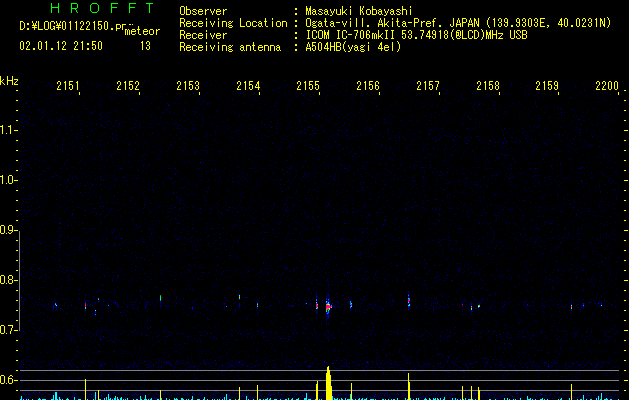The image size is (629, 400).
Task: Click the 'Receiver' field label
Action: pos(203,35)
